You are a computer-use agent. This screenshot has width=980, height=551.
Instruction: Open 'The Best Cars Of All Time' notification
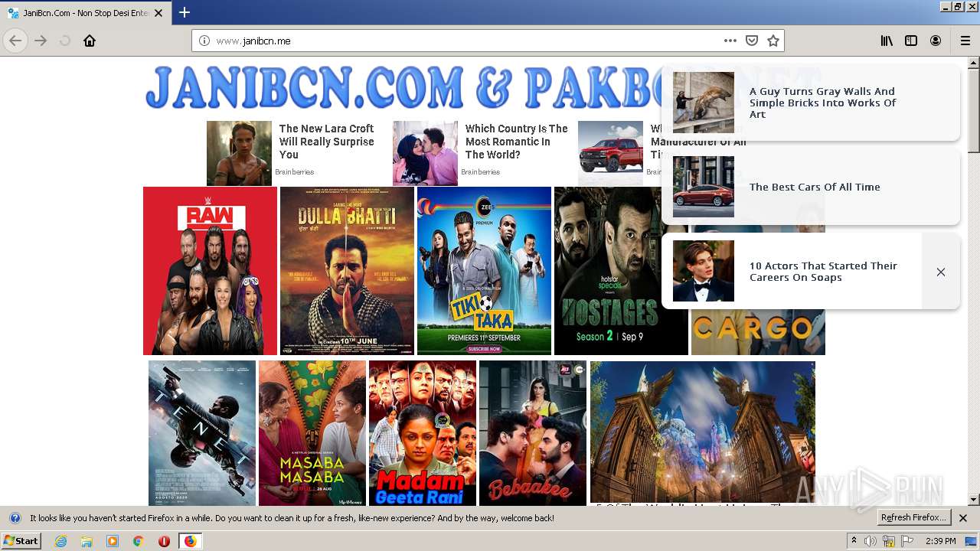[x=810, y=187]
